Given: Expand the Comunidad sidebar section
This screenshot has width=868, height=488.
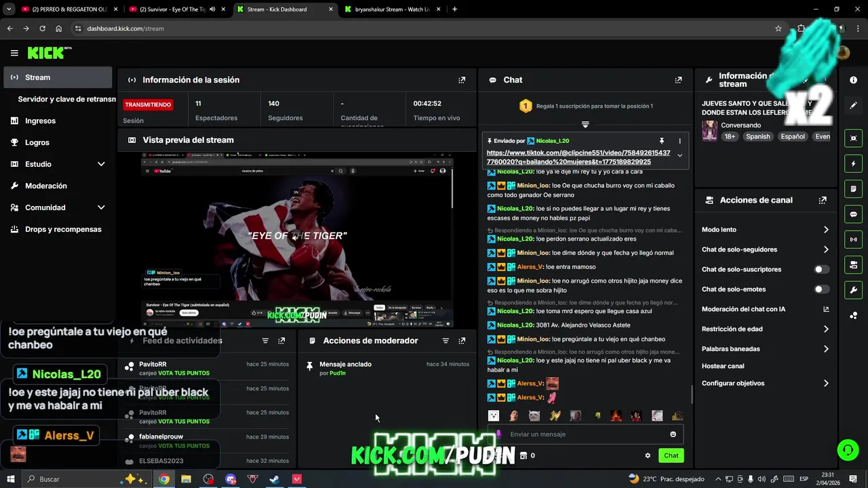Looking at the screenshot, I should point(58,207).
